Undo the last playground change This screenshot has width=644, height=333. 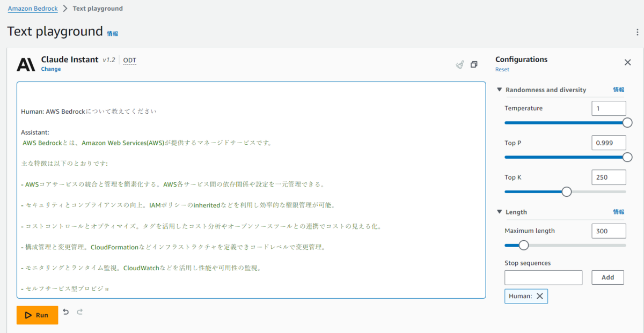(x=65, y=312)
